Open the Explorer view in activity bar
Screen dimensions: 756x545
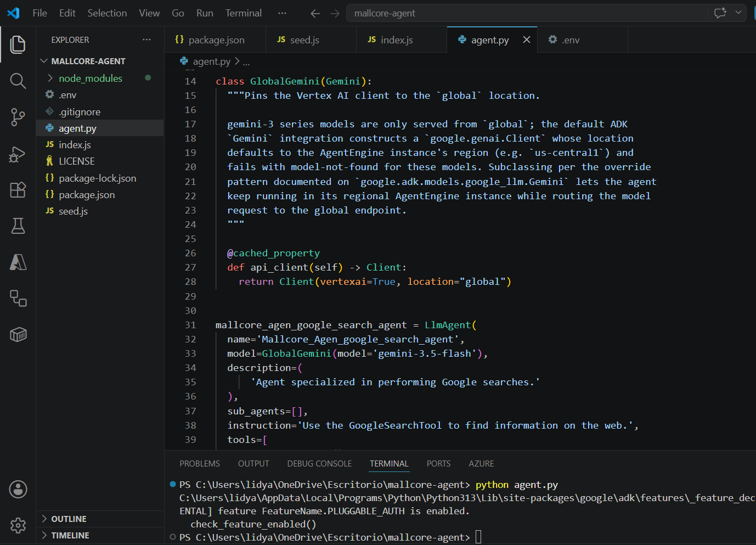click(18, 44)
